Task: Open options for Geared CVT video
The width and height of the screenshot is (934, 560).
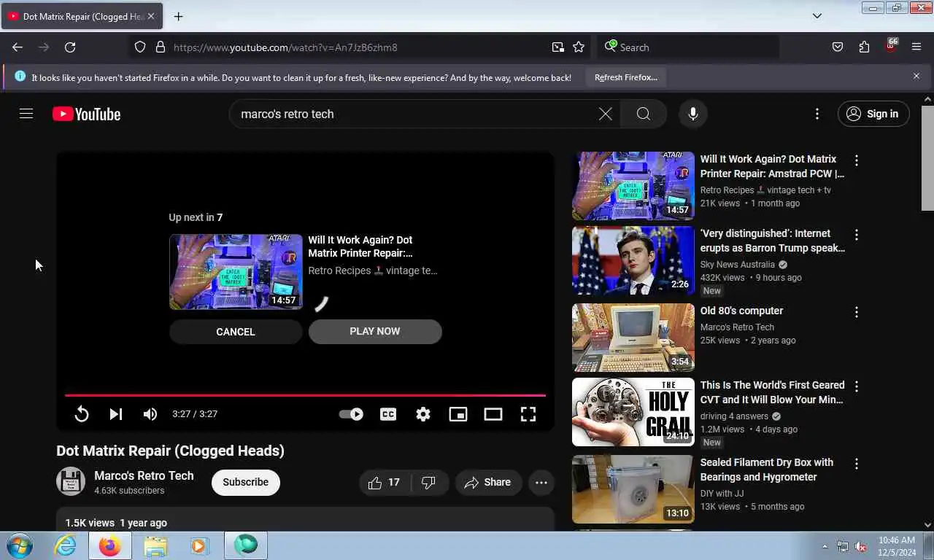Action: tap(857, 386)
